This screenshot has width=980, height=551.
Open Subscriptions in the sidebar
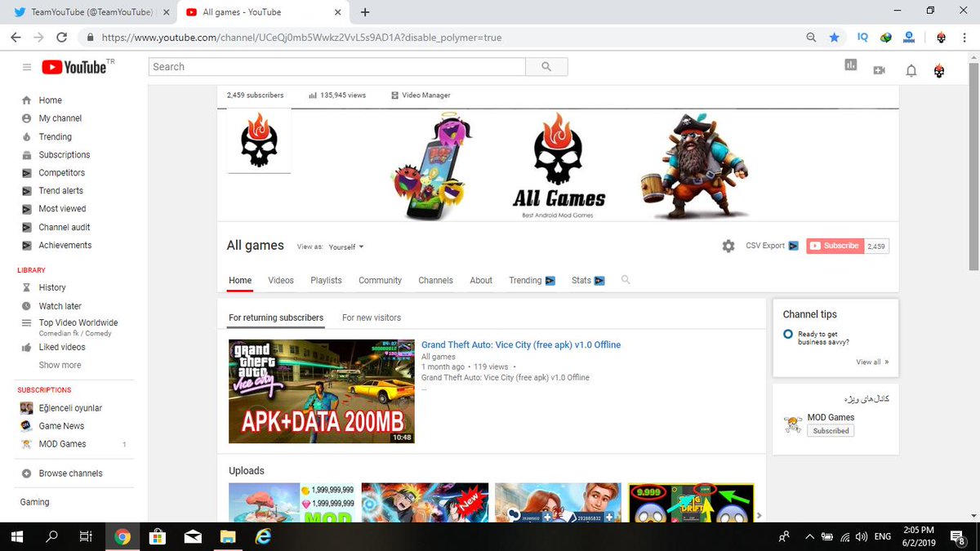tap(64, 155)
